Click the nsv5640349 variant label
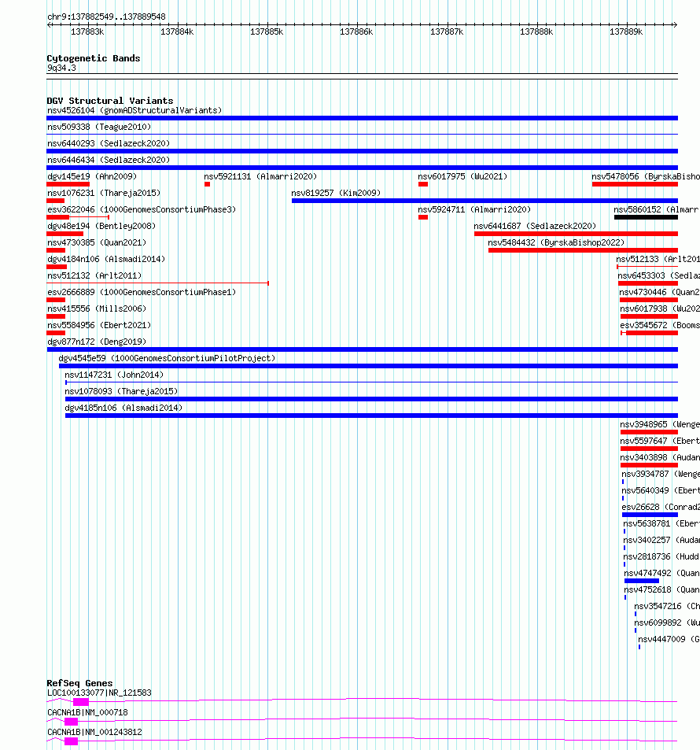700x750 pixels. pyautogui.click(x=661, y=490)
